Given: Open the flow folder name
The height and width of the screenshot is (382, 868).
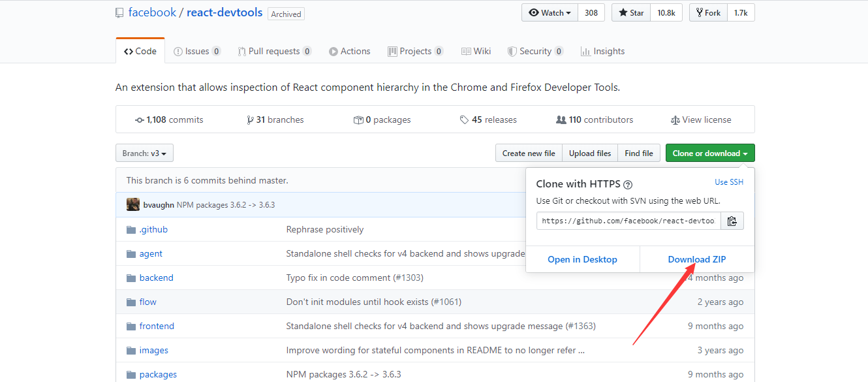Looking at the screenshot, I should point(148,302).
